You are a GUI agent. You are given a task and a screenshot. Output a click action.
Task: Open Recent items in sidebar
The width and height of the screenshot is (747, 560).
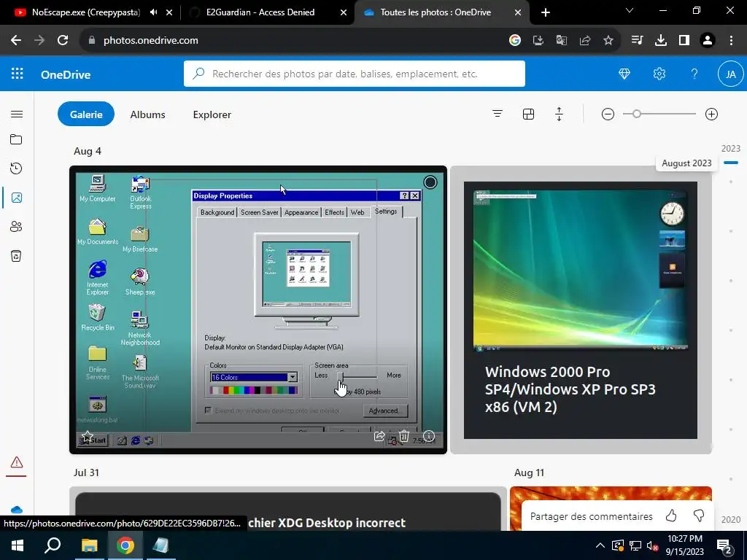point(16,168)
